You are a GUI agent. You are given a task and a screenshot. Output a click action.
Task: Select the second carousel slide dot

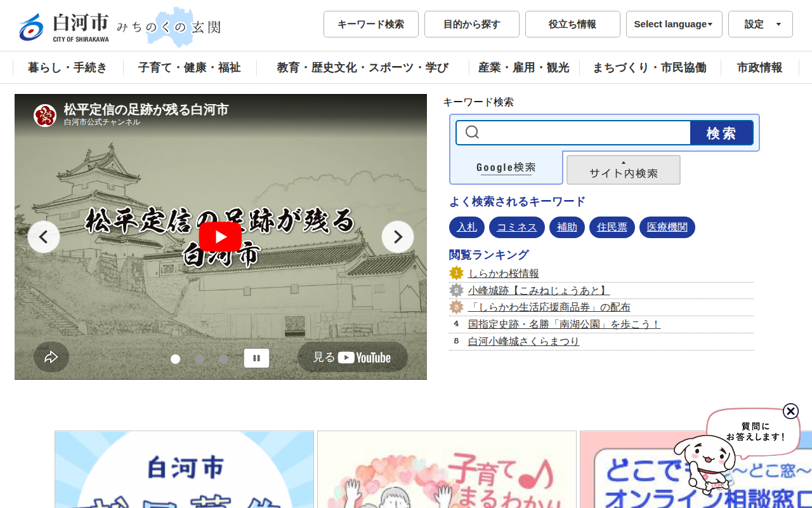coord(200,359)
